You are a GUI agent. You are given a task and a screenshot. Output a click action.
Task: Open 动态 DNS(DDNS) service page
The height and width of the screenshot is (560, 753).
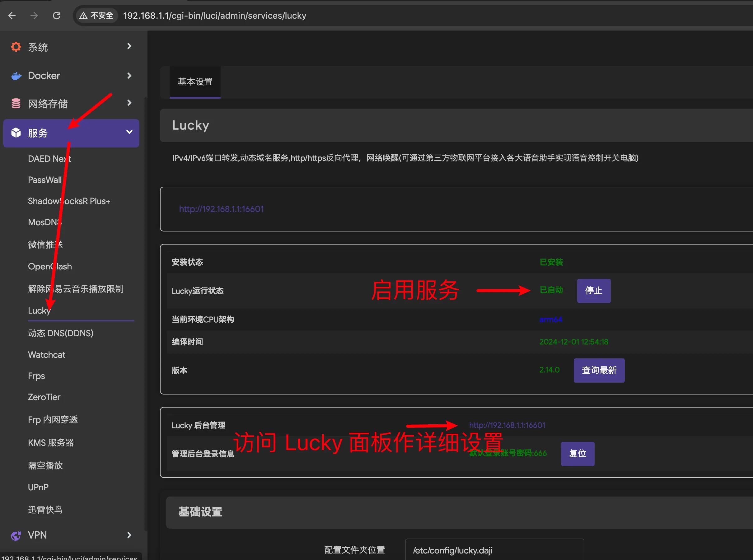tap(61, 333)
